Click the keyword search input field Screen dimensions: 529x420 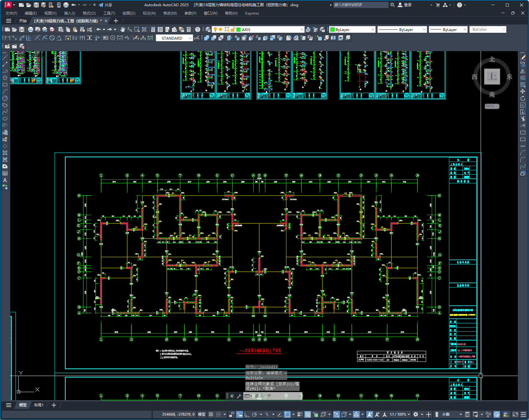[x=361, y=5]
